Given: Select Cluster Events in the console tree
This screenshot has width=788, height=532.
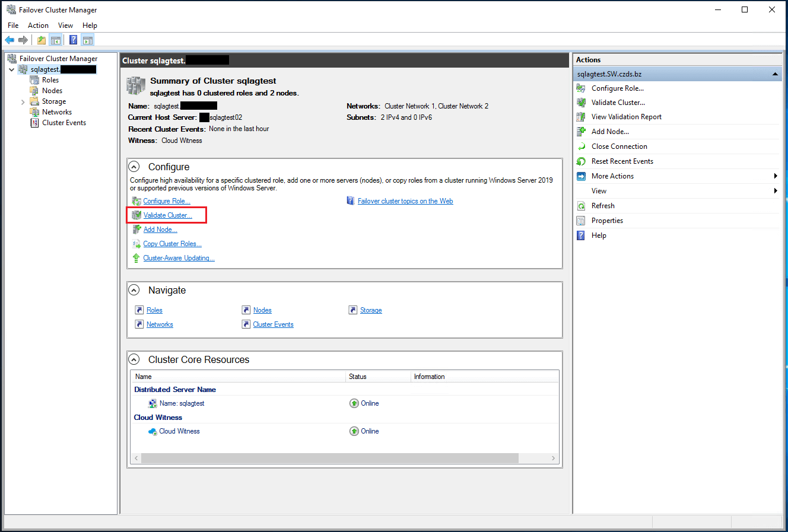Looking at the screenshot, I should (64, 123).
